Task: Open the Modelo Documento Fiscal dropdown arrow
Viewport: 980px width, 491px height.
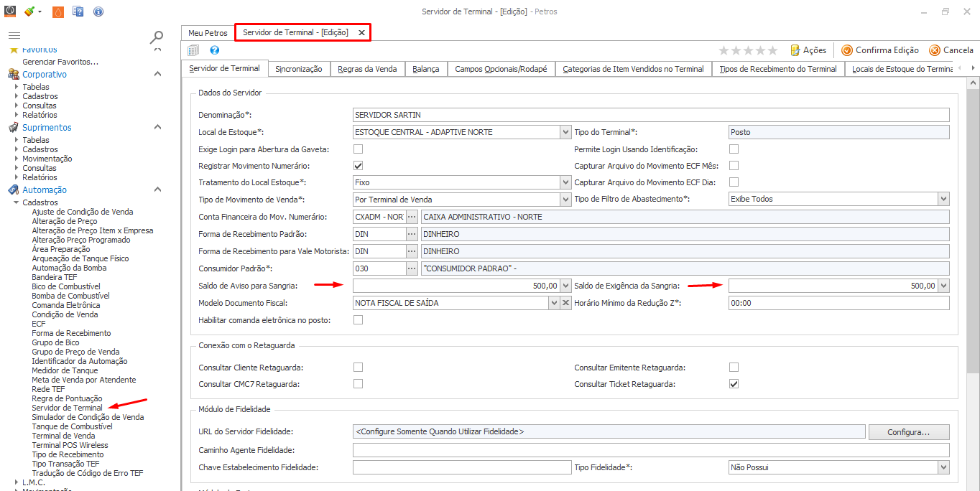Action: tap(554, 303)
